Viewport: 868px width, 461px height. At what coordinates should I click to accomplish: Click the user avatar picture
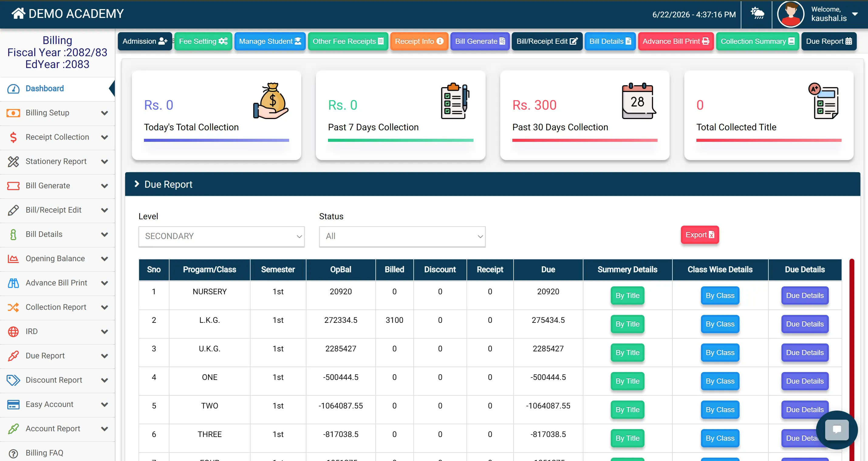pos(791,14)
